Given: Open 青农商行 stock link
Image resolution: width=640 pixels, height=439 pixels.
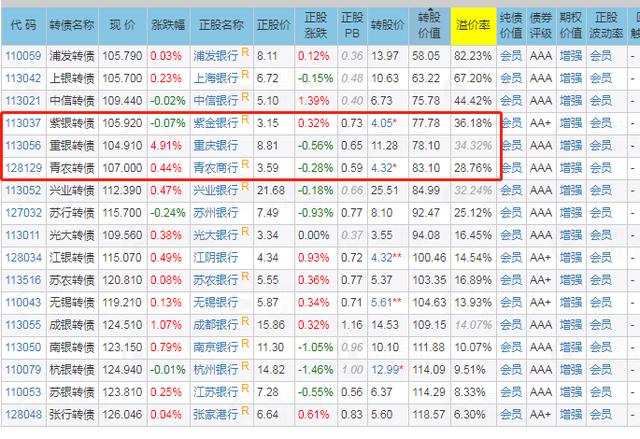Looking at the screenshot, I should [216, 168].
